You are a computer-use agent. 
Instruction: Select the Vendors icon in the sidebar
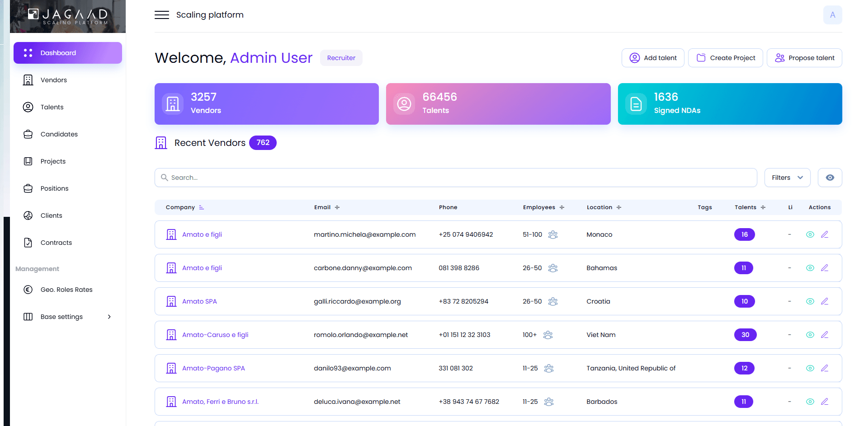tap(28, 80)
